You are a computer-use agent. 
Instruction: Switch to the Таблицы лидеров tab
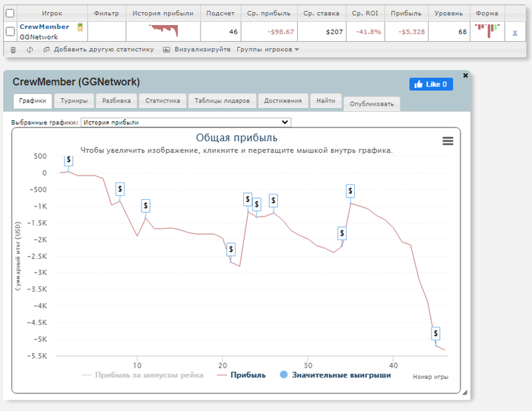tap(222, 101)
